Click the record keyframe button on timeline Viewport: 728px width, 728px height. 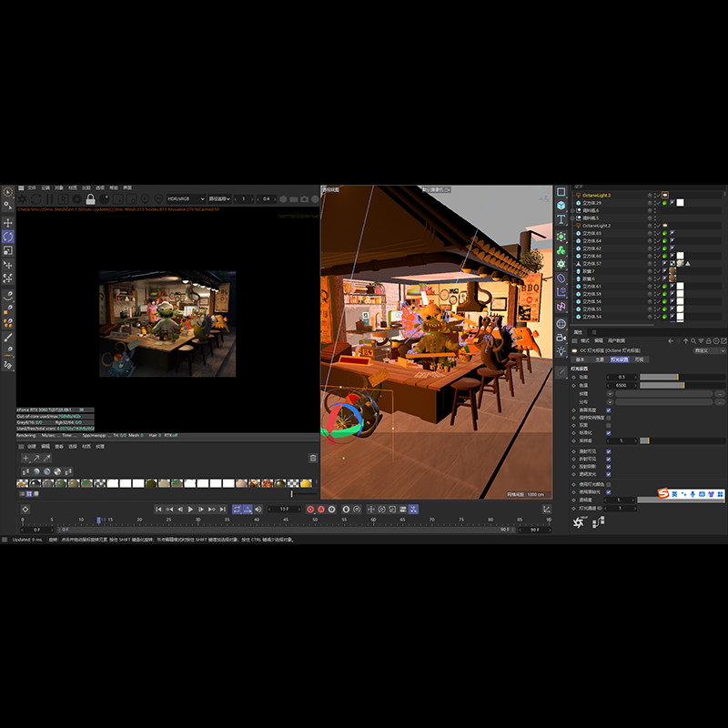(310, 510)
